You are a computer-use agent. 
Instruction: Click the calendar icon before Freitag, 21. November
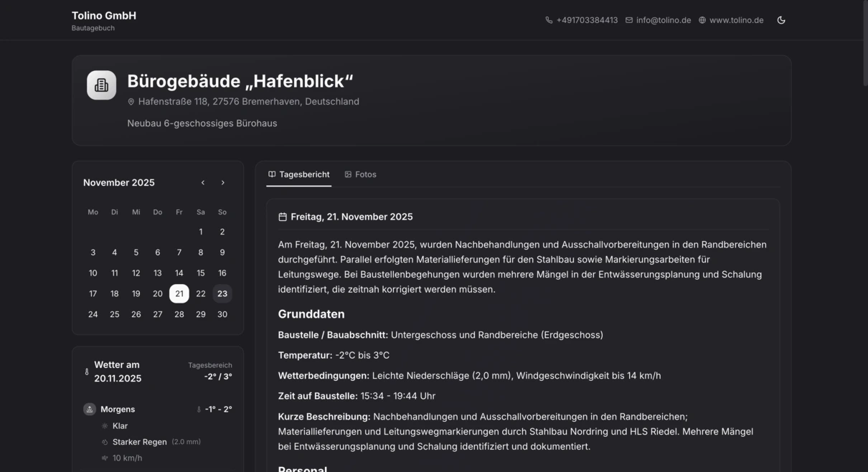click(282, 217)
